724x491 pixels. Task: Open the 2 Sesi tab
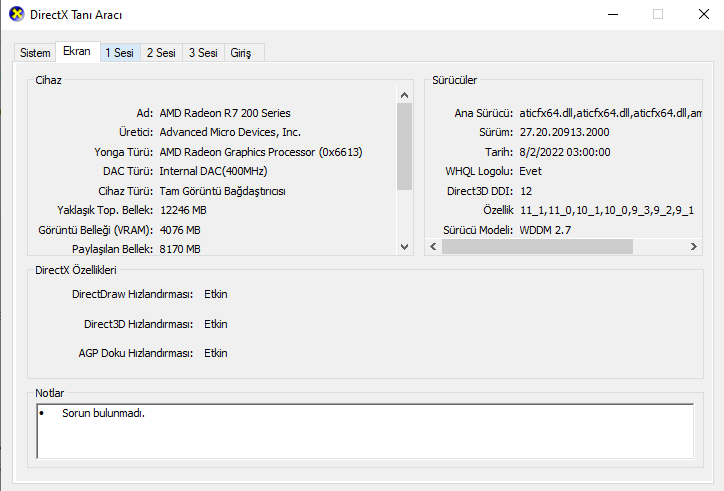(x=161, y=53)
